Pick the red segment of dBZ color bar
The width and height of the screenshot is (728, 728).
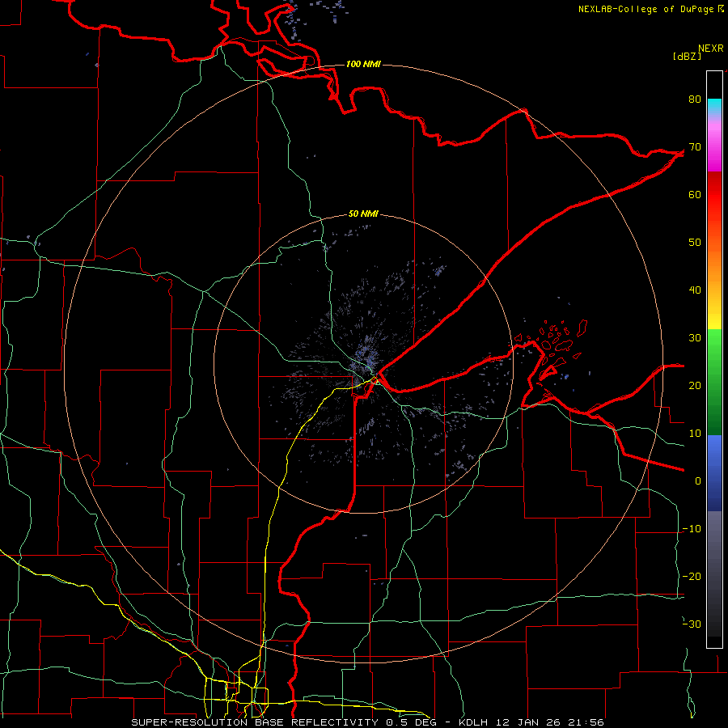point(714,209)
